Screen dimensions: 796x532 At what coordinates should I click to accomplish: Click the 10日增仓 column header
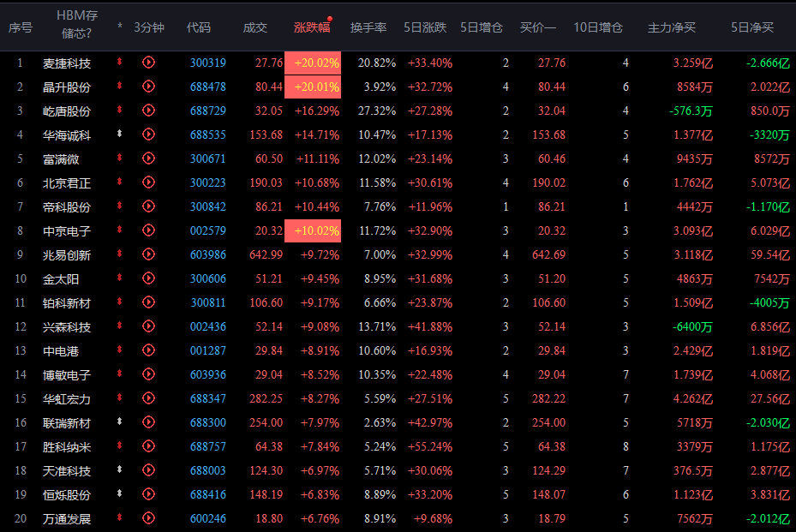click(x=598, y=27)
